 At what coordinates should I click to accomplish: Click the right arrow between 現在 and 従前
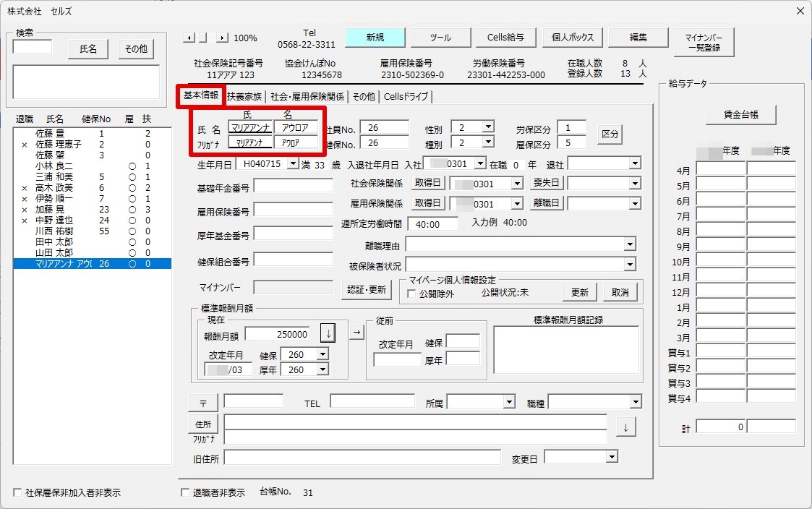click(x=356, y=333)
